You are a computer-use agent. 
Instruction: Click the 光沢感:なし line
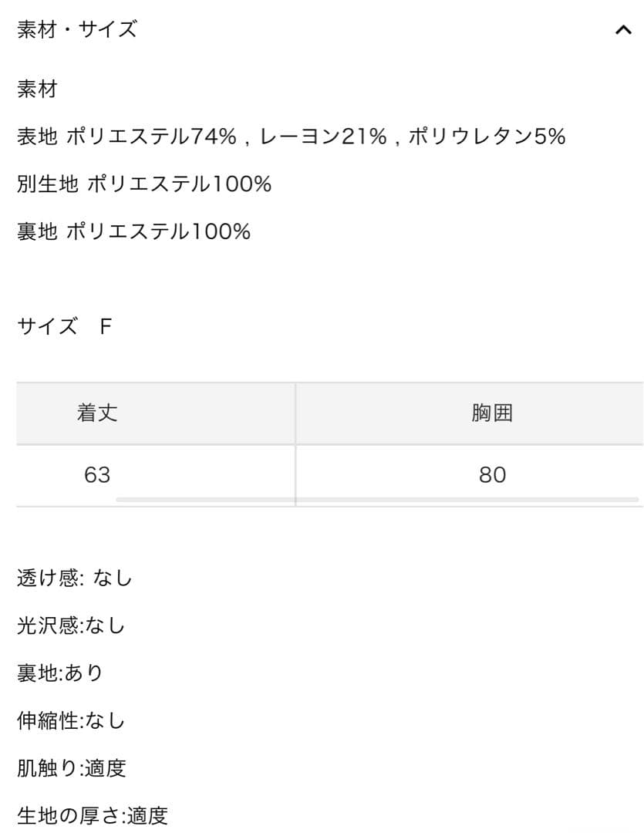click(x=71, y=626)
